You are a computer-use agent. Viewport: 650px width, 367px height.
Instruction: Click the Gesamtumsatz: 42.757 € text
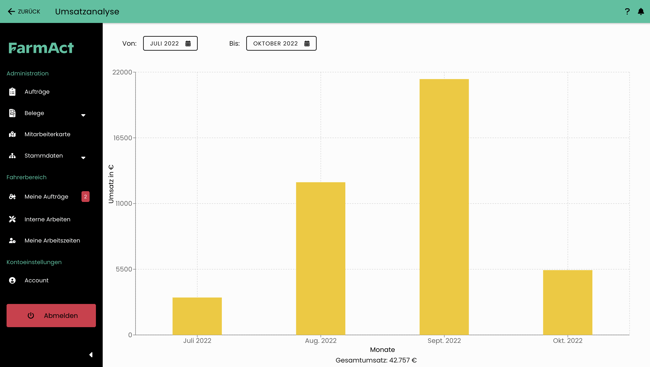(x=376, y=360)
